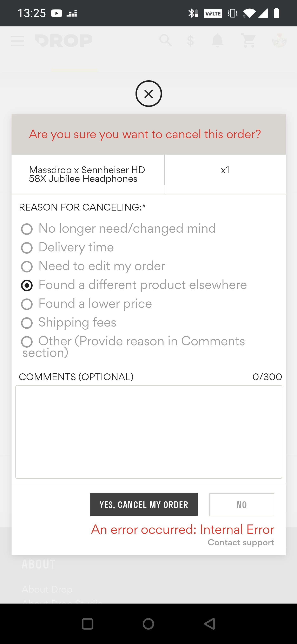Tap the dollar sign rewards icon

190,41
